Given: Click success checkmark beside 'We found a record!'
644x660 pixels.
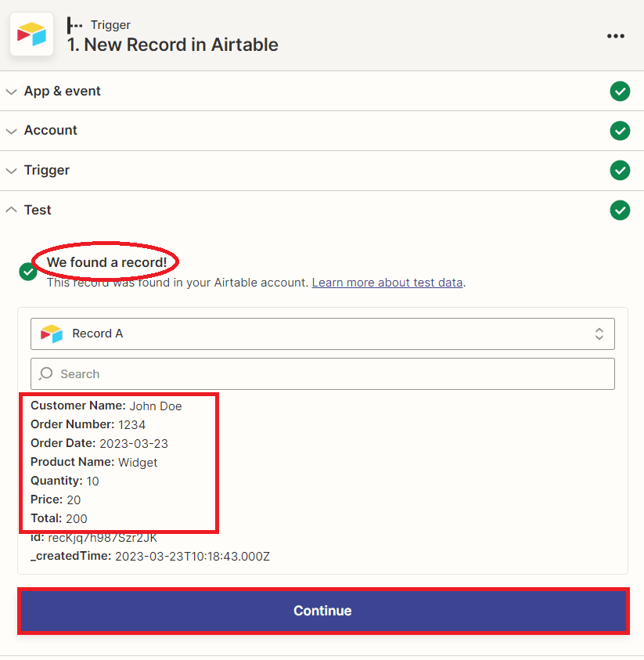Looking at the screenshot, I should point(28,271).
